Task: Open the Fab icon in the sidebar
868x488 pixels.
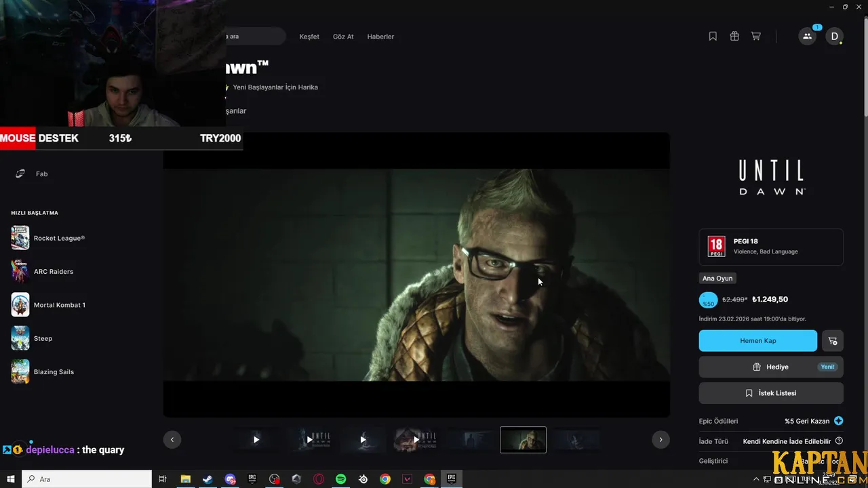Action: 20,174
